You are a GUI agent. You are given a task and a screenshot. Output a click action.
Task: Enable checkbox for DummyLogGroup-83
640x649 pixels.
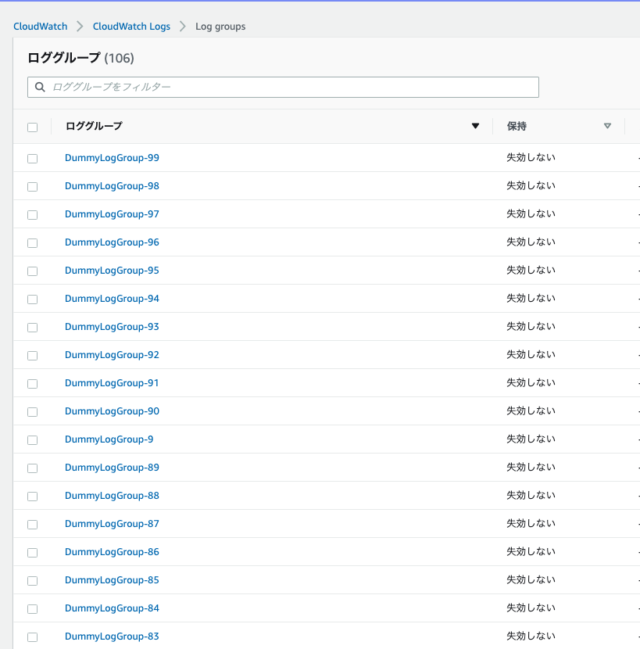coord(32,637)
